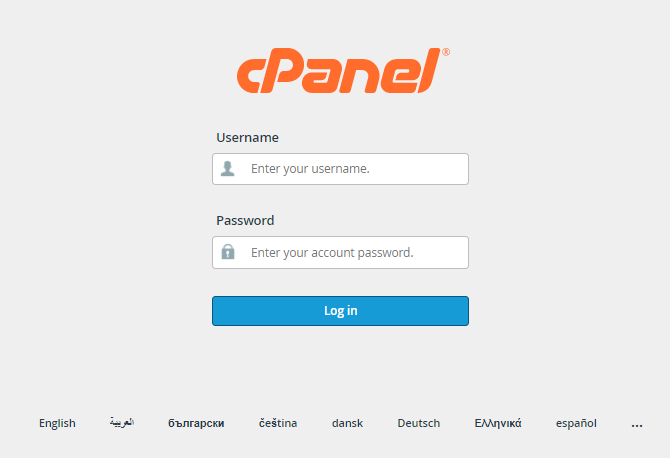
Task: Expand more languages with the ellipsis
Action: (x=637, y=425)
